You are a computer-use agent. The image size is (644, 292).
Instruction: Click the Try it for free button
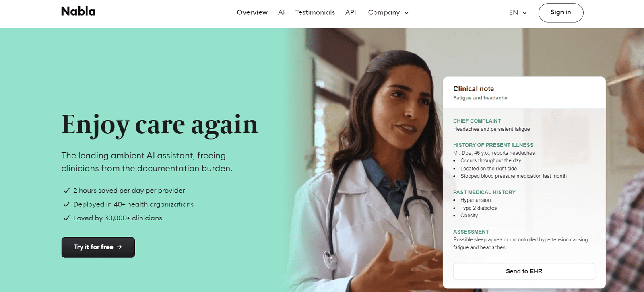click(98, 247)
